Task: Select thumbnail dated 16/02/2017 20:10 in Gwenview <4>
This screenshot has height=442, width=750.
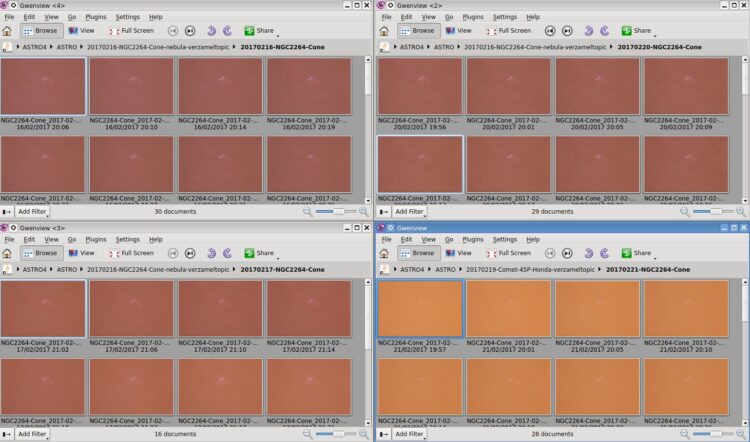Action: pyautogui.click(x=132, y=86)
